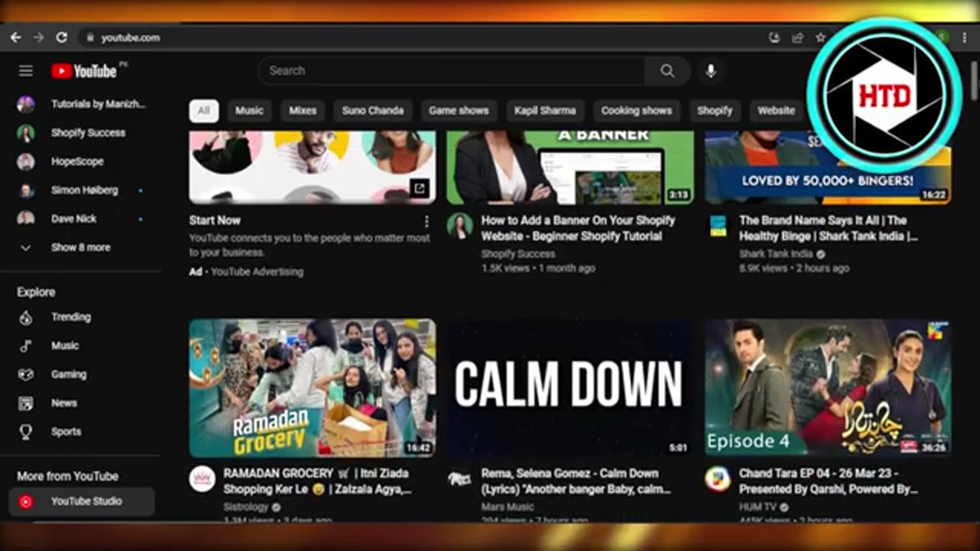
Task: Start voice search with microphone icon
Action: click(x=710, y=70)
